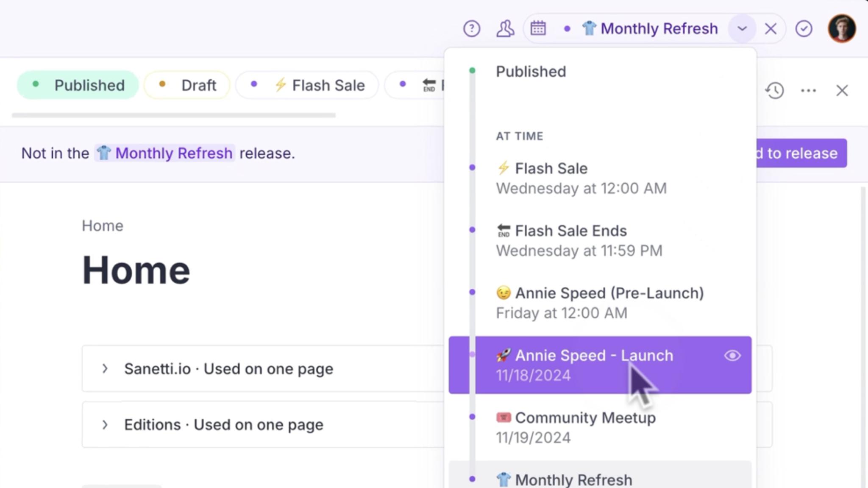Click the users presence icon
Screen dimensions: 868x488
click(x=505, y=29)
